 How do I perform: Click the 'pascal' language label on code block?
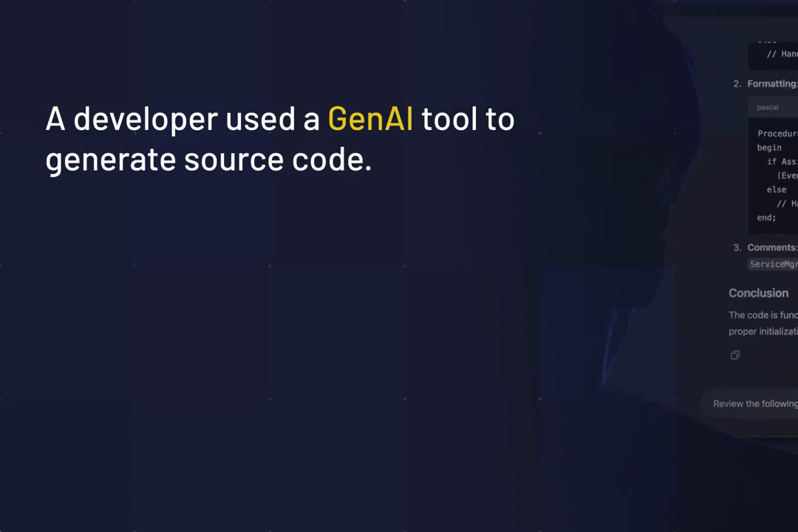[x=768, y=107]
